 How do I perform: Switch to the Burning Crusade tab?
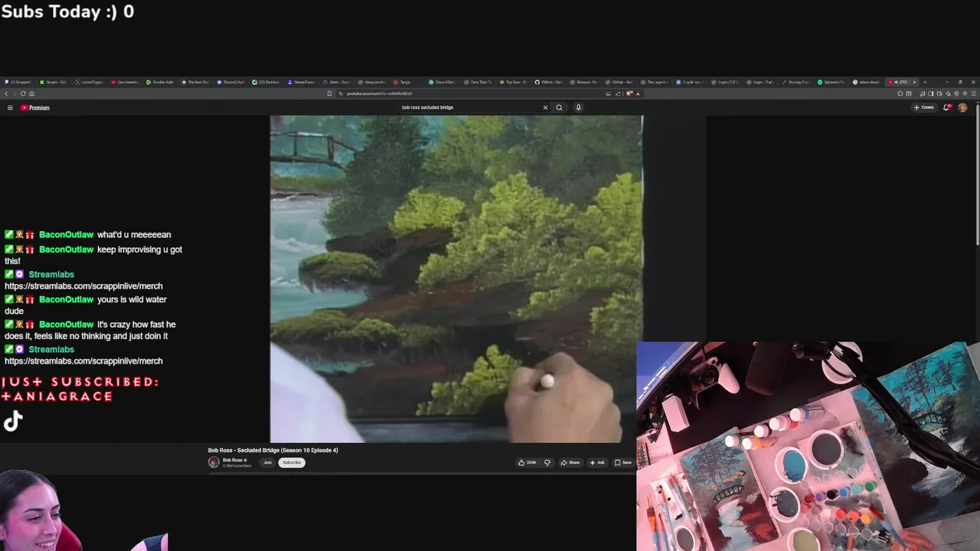[x=796, y=82]
